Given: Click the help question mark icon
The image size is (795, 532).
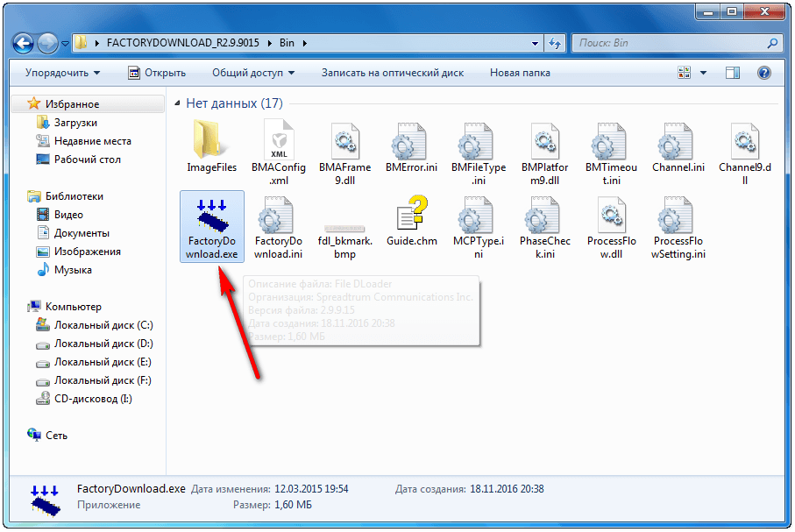Looking at the screenshot, I should pos(763,73).
